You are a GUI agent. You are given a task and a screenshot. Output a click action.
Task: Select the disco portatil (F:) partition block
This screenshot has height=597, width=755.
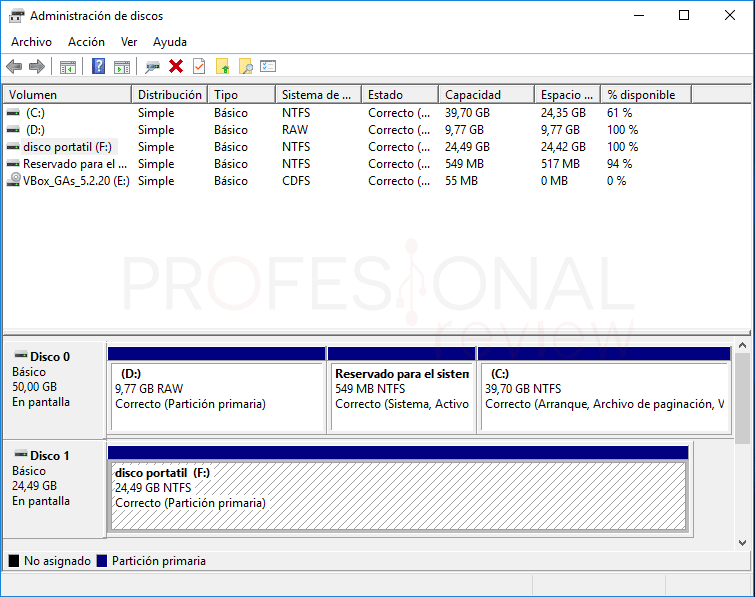click(398, 489)
